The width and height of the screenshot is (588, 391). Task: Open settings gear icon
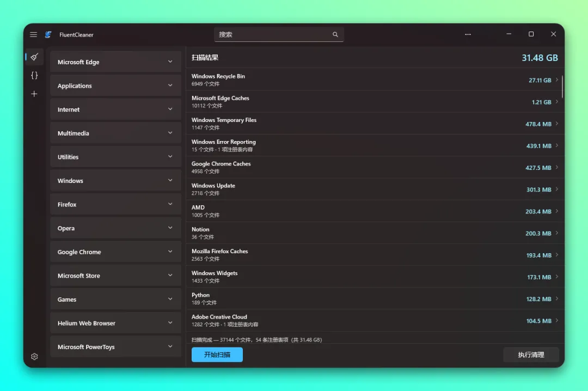[34, 357]
